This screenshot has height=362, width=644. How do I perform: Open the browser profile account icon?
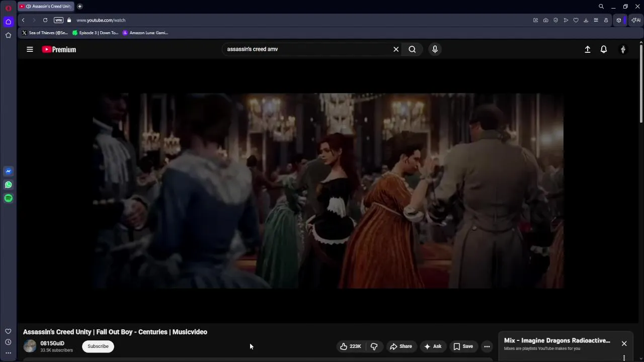pyautogui.click(x=606, y=20)
